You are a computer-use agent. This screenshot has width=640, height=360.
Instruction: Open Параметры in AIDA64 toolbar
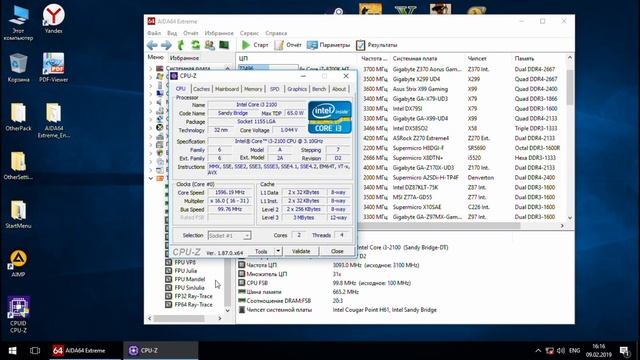coord(329,45)
